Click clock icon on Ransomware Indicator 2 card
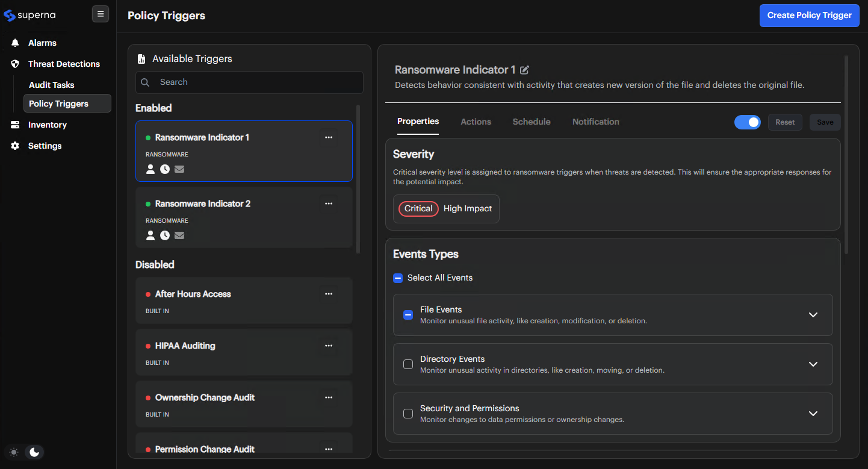This screenshot has width=868, height=469. 165,235
